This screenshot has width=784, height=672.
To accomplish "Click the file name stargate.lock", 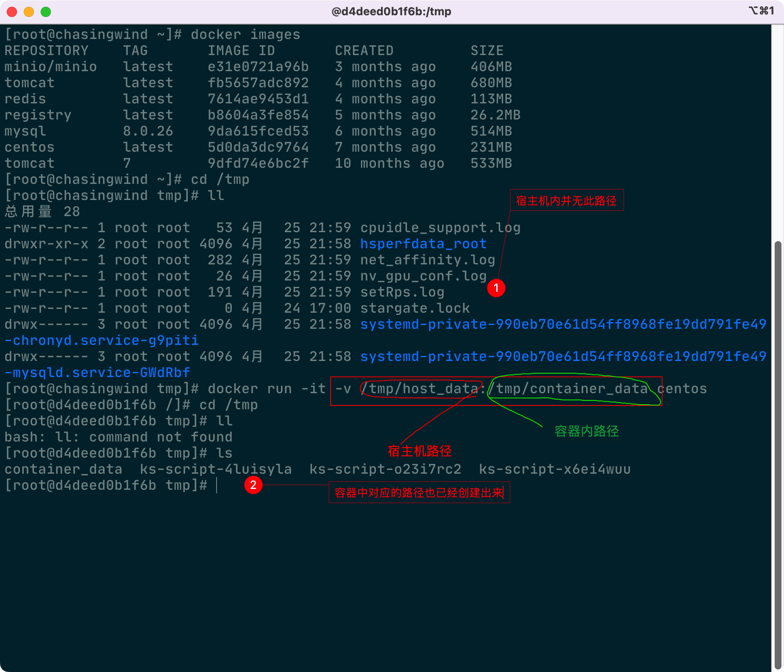I will pyautogui.click(x=415, y=308).
